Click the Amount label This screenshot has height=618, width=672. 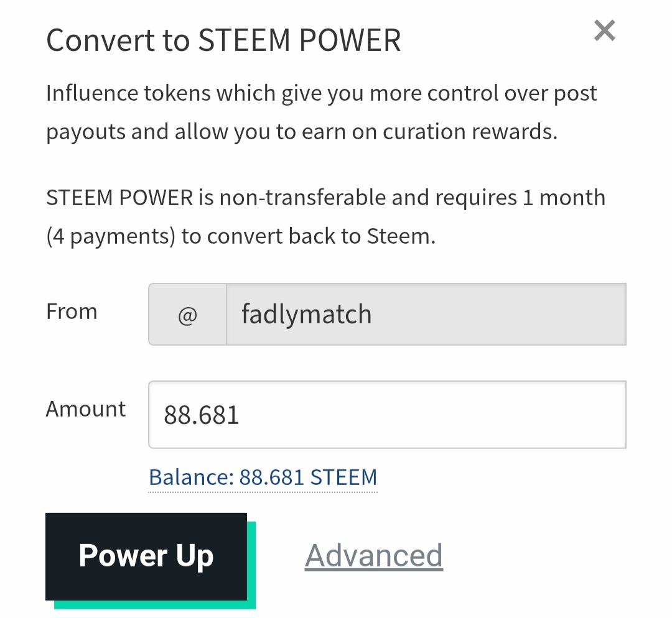point(86,409)
